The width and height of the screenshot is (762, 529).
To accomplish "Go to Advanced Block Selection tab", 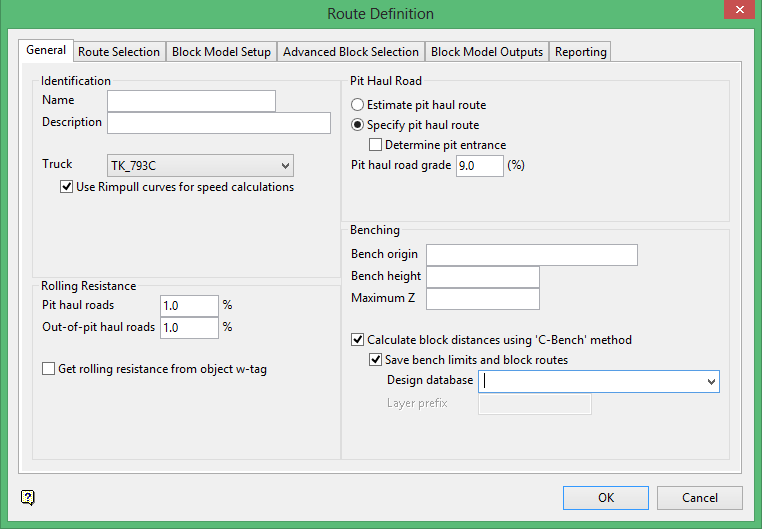I will coord(351,52).
